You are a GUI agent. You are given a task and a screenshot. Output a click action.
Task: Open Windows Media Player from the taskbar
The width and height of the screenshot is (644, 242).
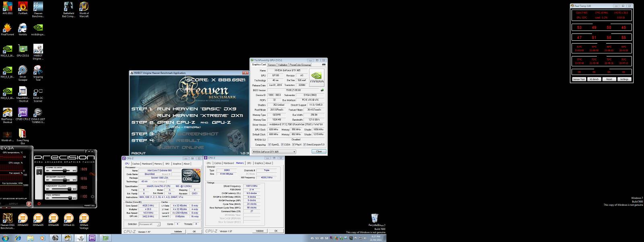[43, 238]
